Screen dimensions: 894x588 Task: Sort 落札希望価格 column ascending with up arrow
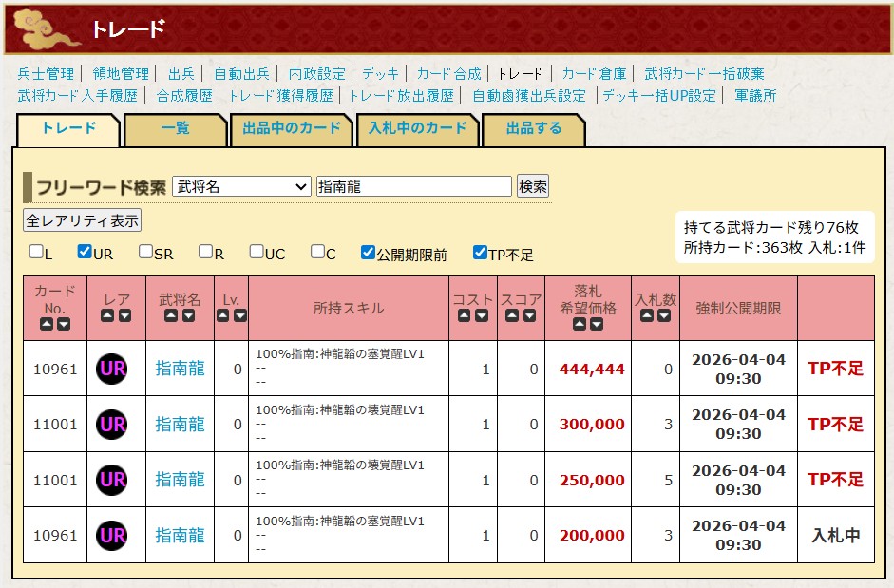(x=579, y=324)
